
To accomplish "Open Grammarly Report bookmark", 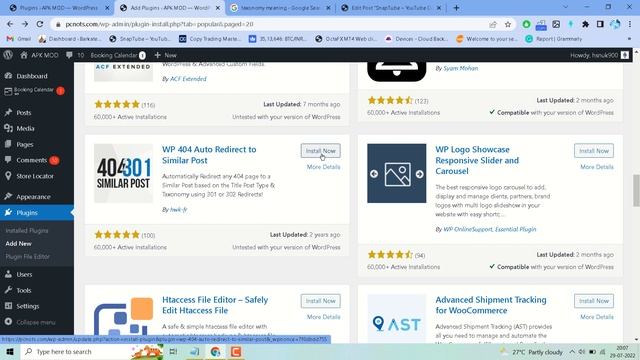I will [x=553, y=39].
